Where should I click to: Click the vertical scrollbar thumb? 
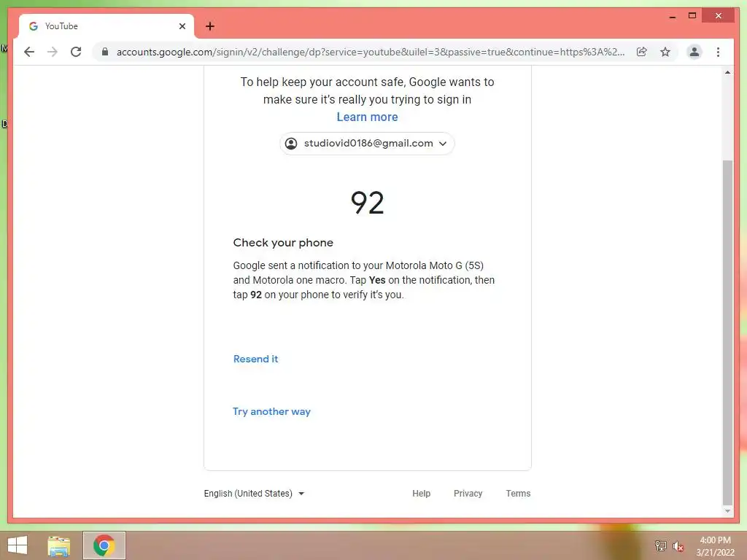[x=727, y=332]
